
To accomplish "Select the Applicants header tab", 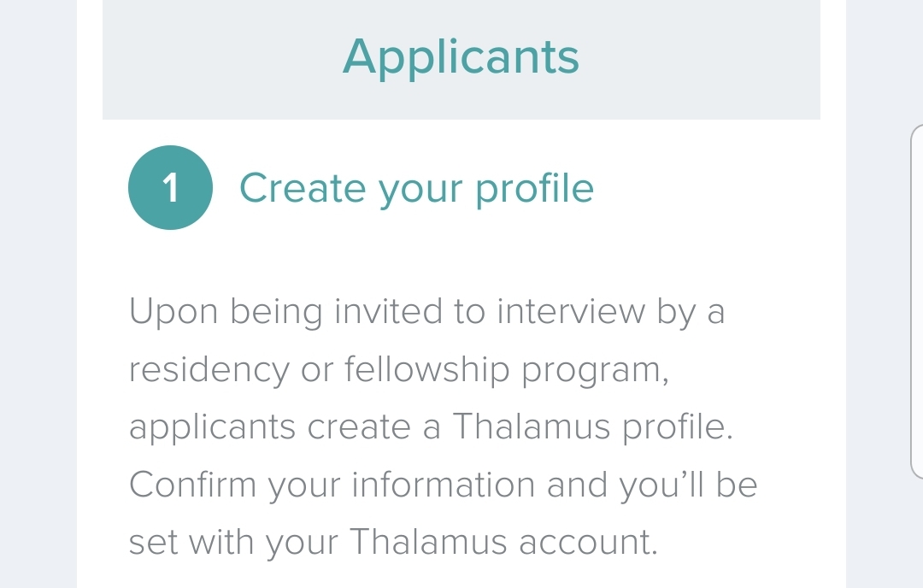I will [x=461, y=56].
